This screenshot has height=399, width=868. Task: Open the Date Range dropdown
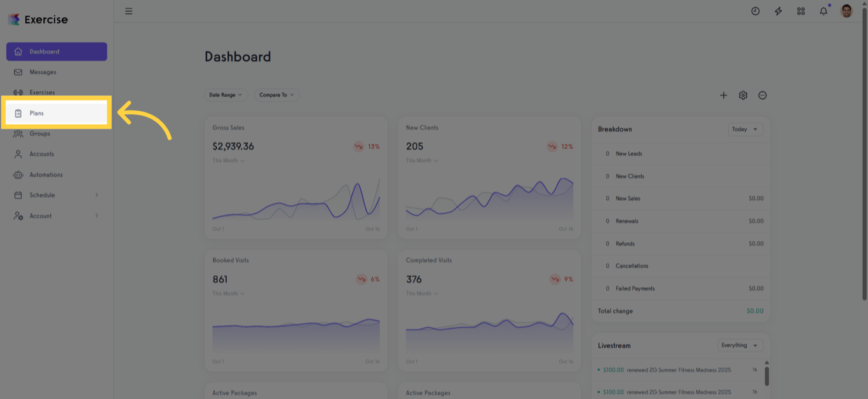coord(226,95)
